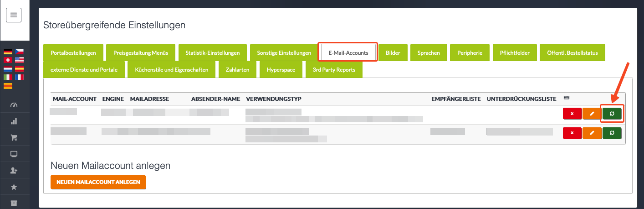Viewport: 644px width, 209px height.
Task: Go to the Hyperspace tab
Action: point(281,70)
